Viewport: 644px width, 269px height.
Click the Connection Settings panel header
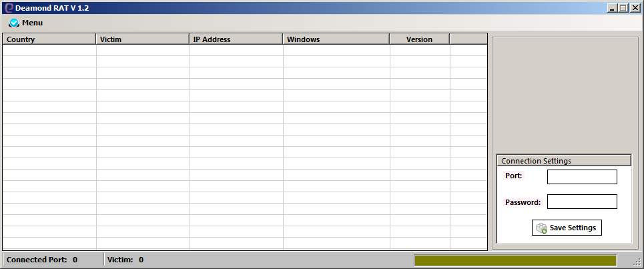coord(563,161)
